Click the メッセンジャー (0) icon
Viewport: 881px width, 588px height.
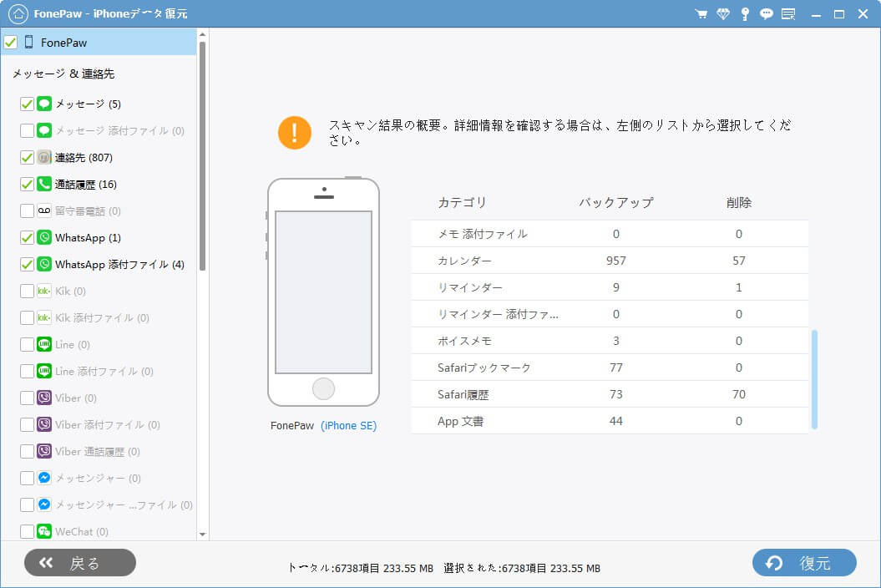tap(44, 478)
